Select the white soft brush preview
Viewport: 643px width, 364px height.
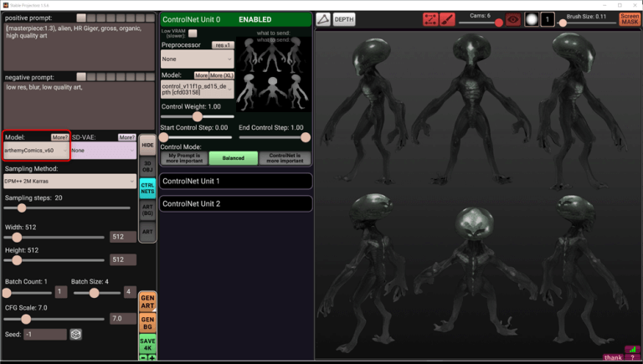(531, 19)
